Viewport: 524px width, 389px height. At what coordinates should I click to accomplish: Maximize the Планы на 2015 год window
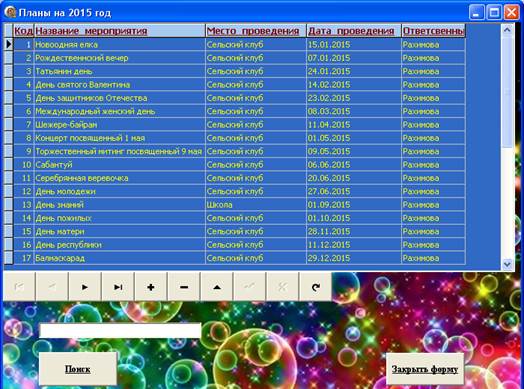point(494,13)
